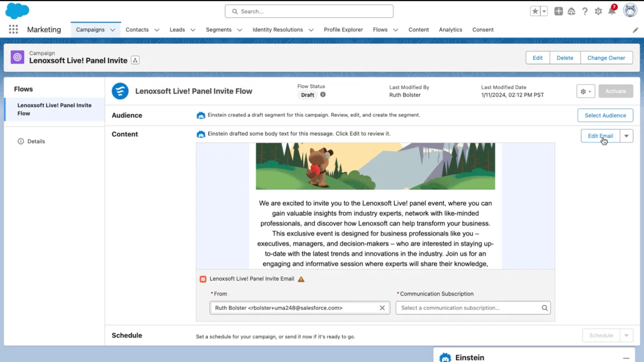This screenshot has width=644, height=362.
Task: Click the Global Actions plus icon
Action: [x=559, y=11]
